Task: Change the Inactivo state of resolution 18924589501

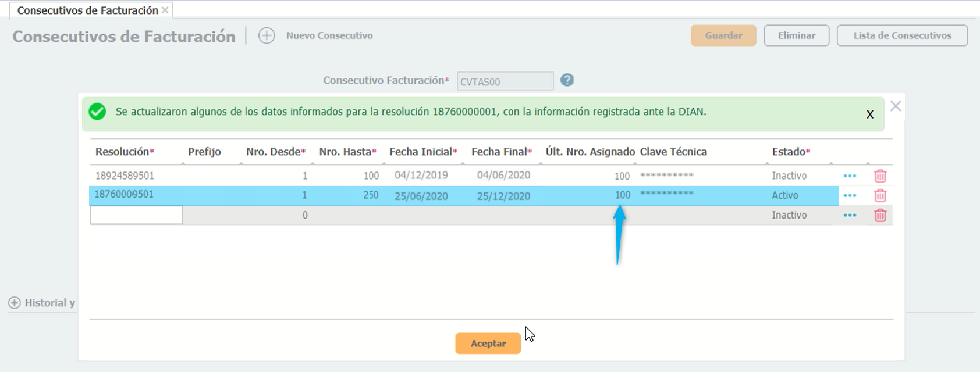Action: pos(789,176)
